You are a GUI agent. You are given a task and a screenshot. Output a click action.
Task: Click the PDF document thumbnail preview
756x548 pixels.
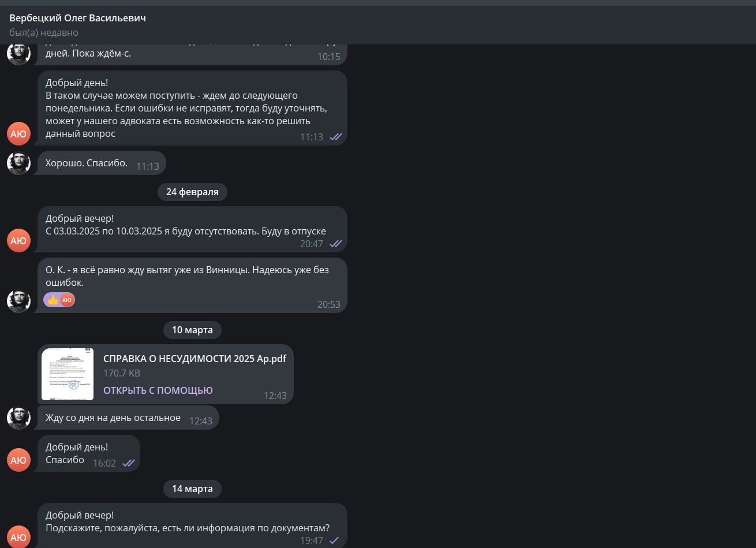68,374
